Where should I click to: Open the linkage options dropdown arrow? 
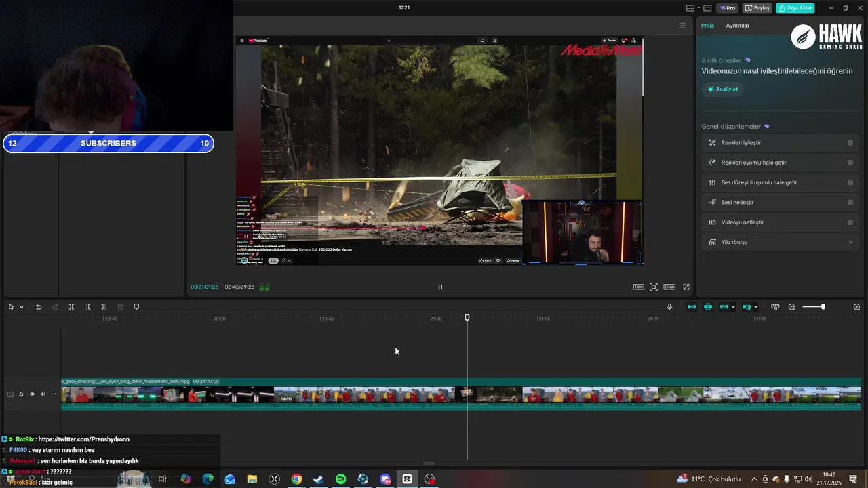point(733,307)
